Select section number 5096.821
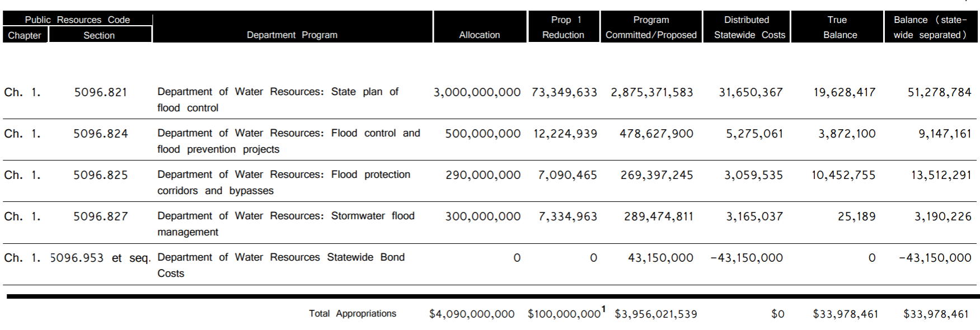Viewport: 980px width, 330px height. [101, 92]
